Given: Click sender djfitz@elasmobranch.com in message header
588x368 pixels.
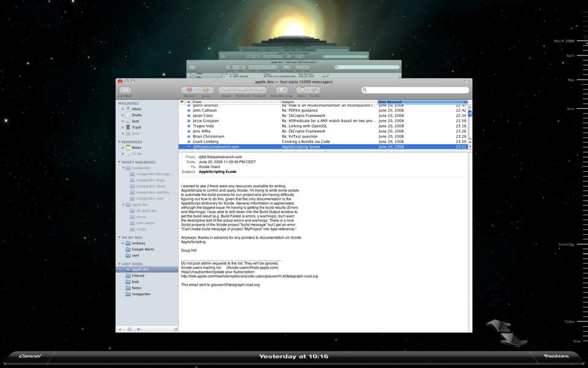Looking at the screenshot, I should click(x=220, y=157).
